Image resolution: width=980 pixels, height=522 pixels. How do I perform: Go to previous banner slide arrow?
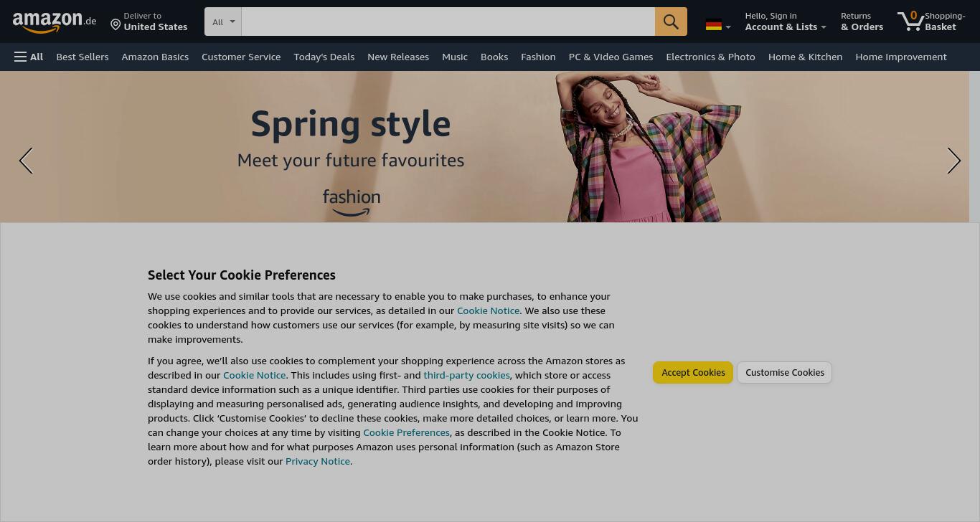pos(26,161)
